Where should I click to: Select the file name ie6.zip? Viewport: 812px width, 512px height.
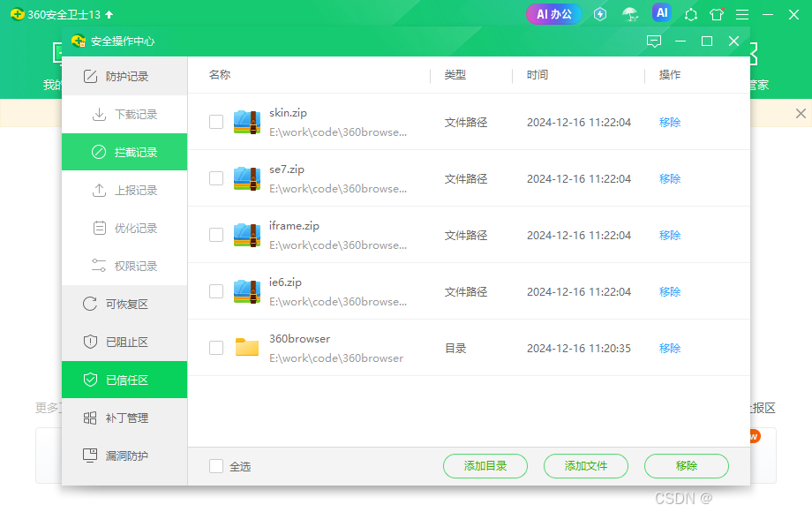(285, 282)
